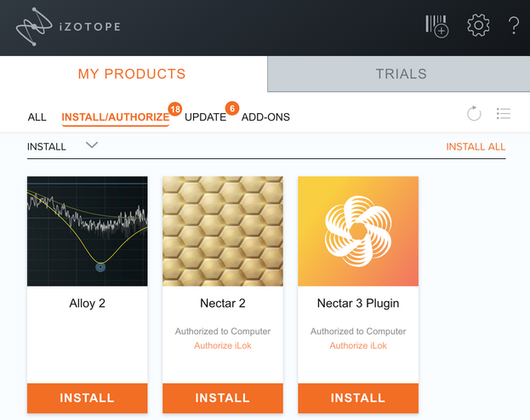Open settings via the gear icon

click(x=478, y=26)
